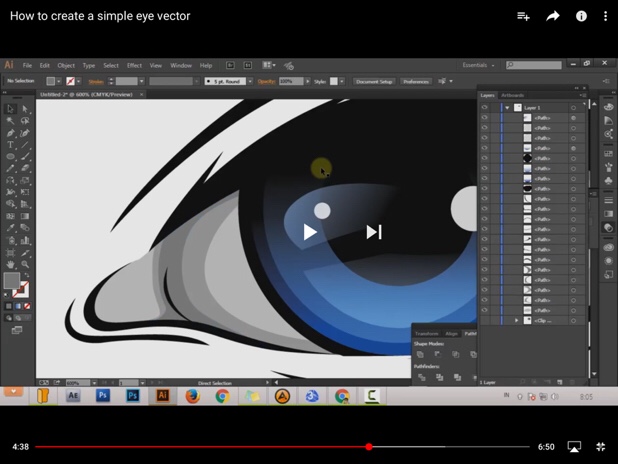Select the Type tool in Illustrator toolbar
The image size is (618, 464).
pyautogui.click(x=10, y=145)
